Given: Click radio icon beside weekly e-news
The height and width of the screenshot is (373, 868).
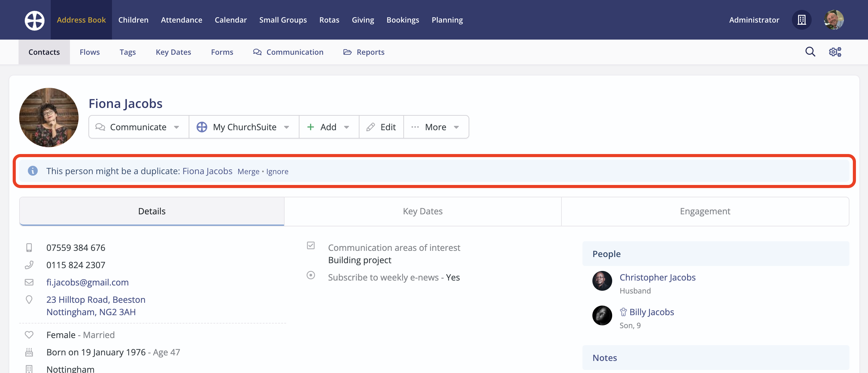Looking at the screenshot, I should pos(311,275).
